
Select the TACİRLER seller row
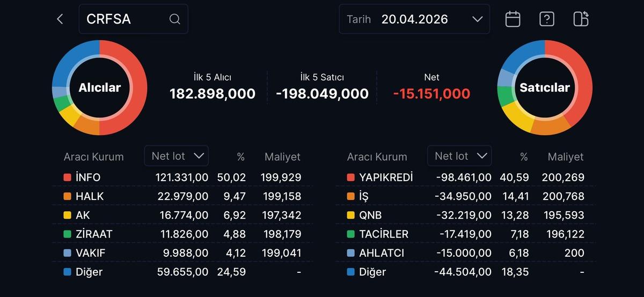tap(465, 234)
